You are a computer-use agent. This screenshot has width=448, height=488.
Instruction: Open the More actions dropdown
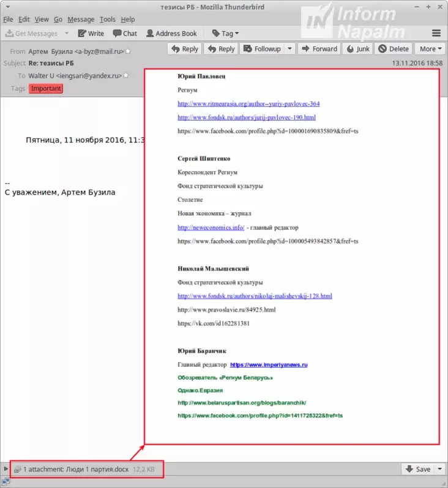pyautogui.click(x=430, y=49)
